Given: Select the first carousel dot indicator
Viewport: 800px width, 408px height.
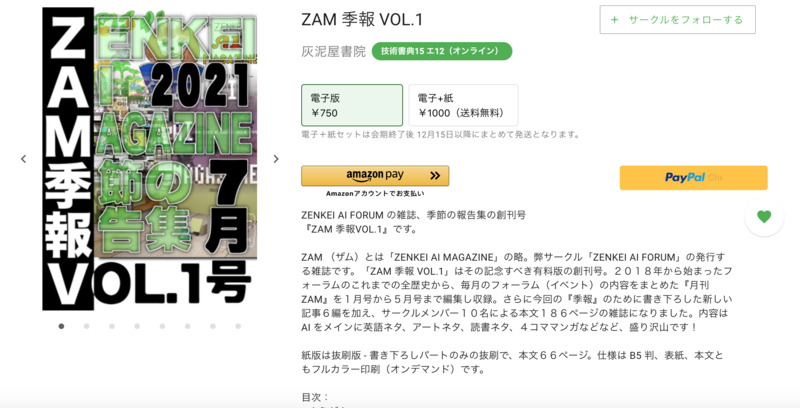Looking at the screenshot, I should point(61,326).
